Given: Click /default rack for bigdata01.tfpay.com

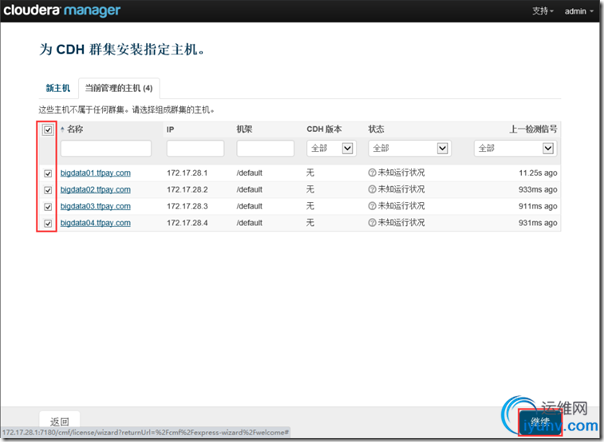Looking at the screenshot, I should tap(250, 173).
